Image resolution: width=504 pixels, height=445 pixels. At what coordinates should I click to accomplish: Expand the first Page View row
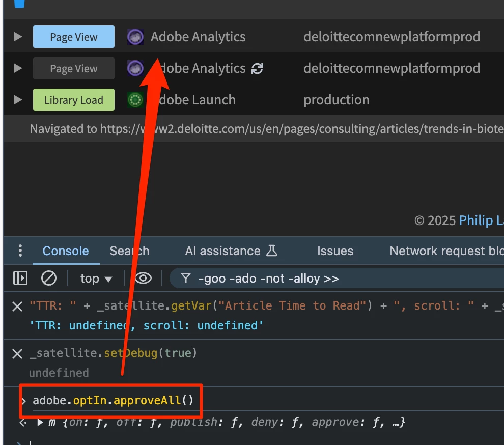pyautogui.click(x=18, y=37)
